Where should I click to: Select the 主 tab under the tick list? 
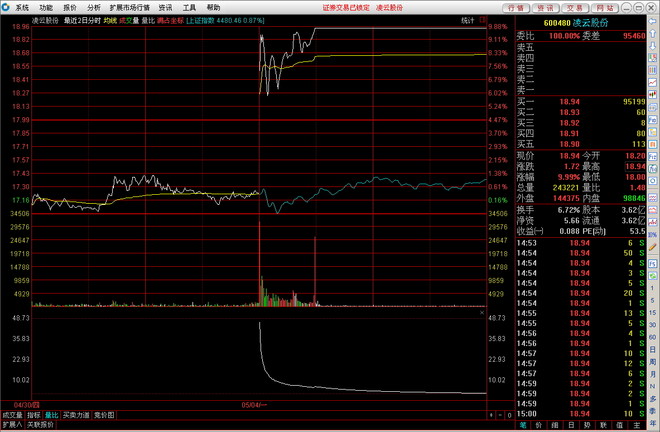point(636,425)
